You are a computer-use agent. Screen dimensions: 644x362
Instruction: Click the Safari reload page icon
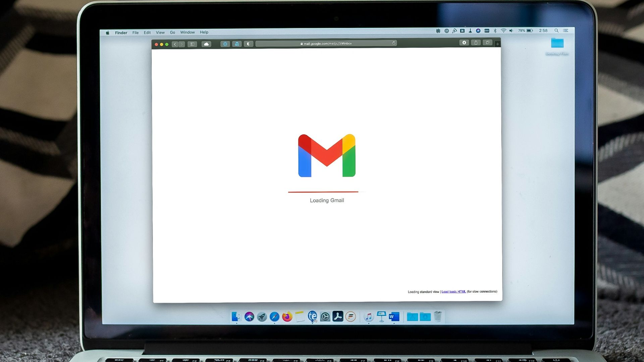(393, 43)
